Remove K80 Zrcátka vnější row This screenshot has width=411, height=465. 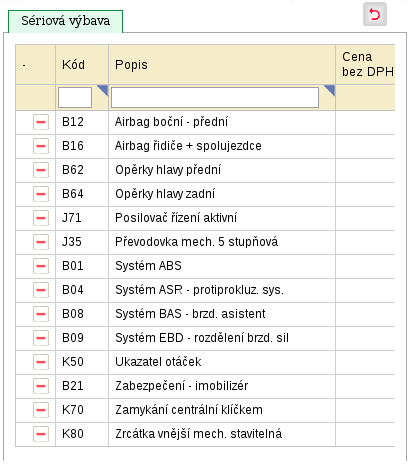point(41,434)
